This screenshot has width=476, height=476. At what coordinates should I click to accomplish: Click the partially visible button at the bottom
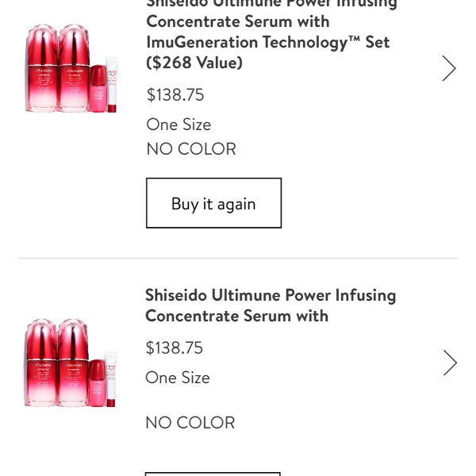(x=213, y=474)
